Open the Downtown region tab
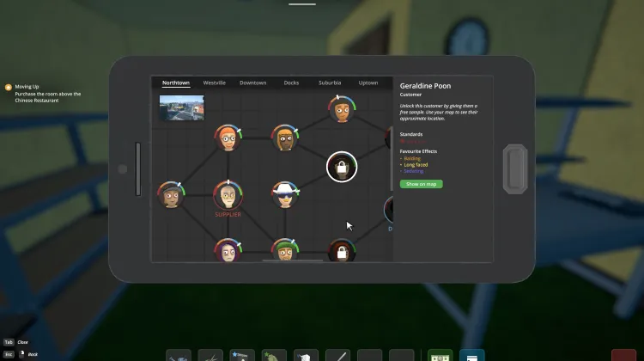This screenshot has height=361, width=644. pyautogui.click(x=252, y=83)
